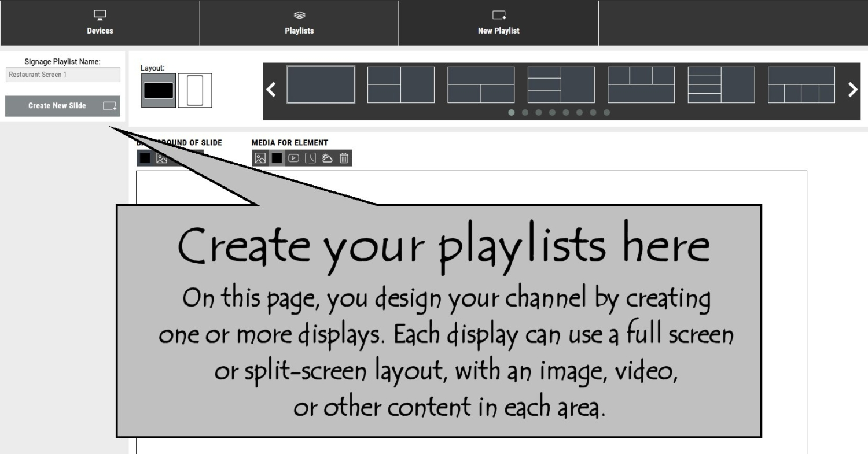Select the portrait layout orientation
The height and width of the screenshot is (454, 868).
click(195, 91)
